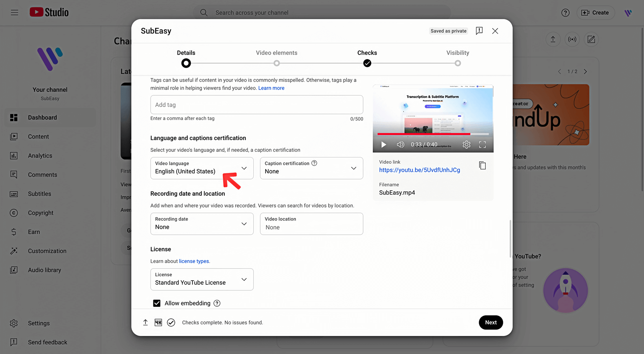Open Subtitles in the sidebar

pos(50,194)
